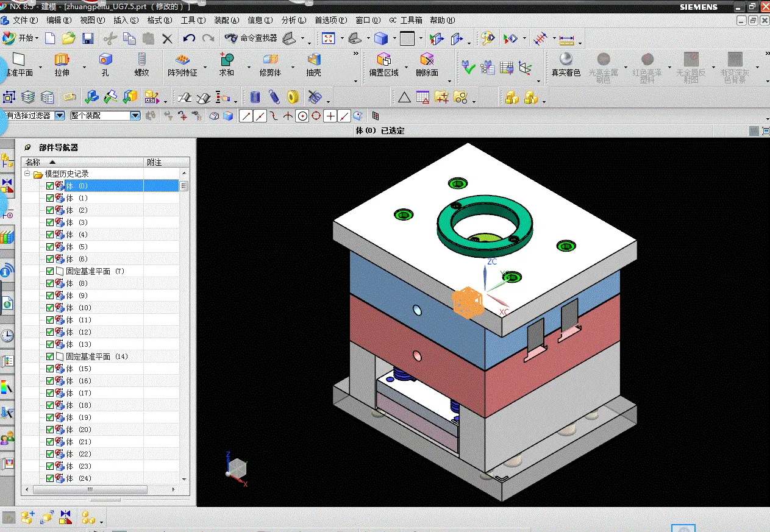Toggle checkbox of 固定基准平面 (14)

[50, 356]
